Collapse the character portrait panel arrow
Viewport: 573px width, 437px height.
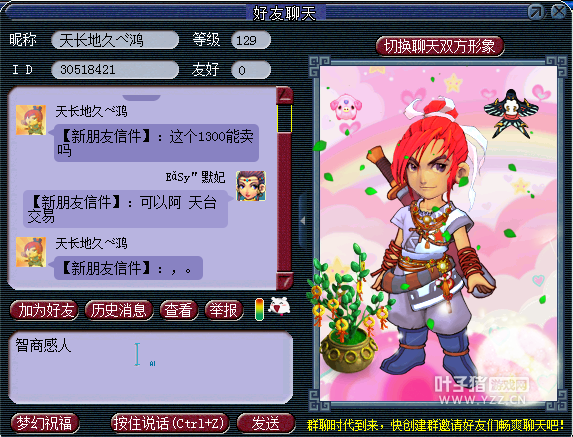coord(303,221)
